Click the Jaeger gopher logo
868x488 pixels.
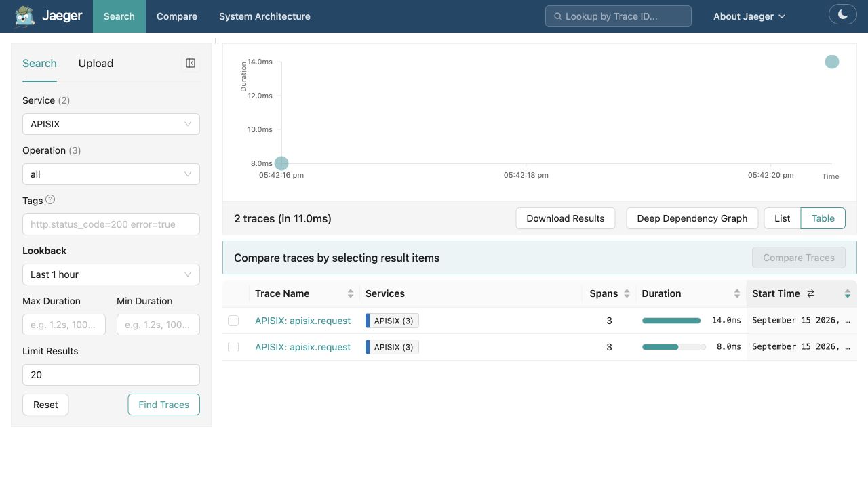coord(25,16)
